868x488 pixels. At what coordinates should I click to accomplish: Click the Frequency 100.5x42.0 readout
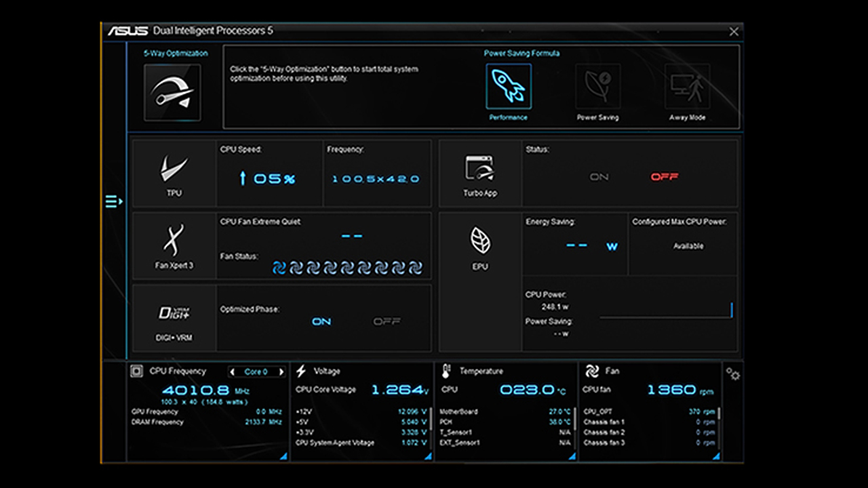click(376, 179)
